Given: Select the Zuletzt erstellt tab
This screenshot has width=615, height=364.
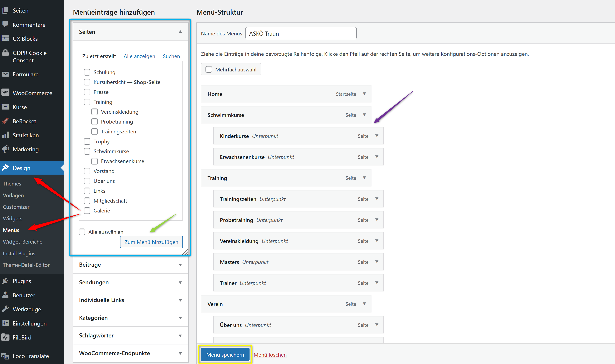Looking at the screenshot, I should [x=99, y=56].
